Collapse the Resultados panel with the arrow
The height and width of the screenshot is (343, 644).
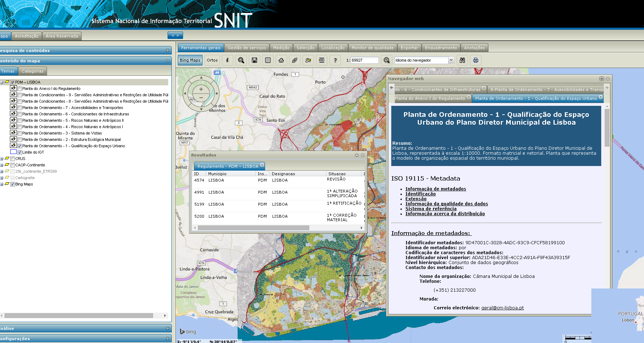[x=357, y=155]
